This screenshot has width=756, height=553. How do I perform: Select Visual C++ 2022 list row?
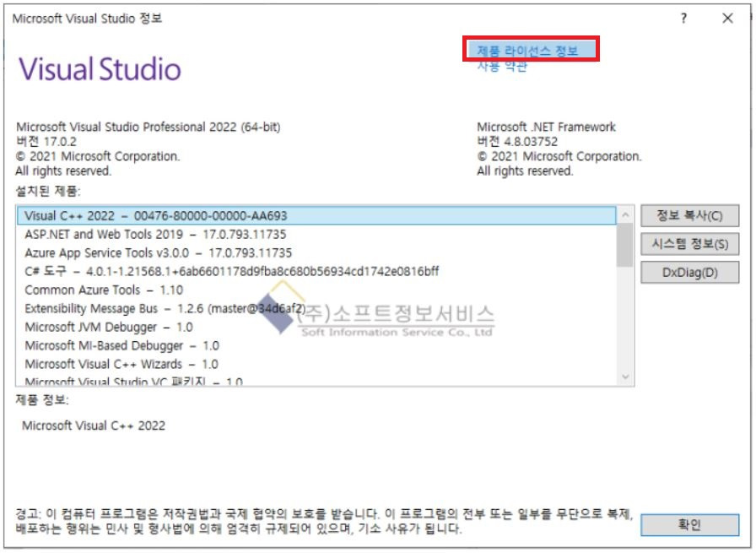(316, 215)
